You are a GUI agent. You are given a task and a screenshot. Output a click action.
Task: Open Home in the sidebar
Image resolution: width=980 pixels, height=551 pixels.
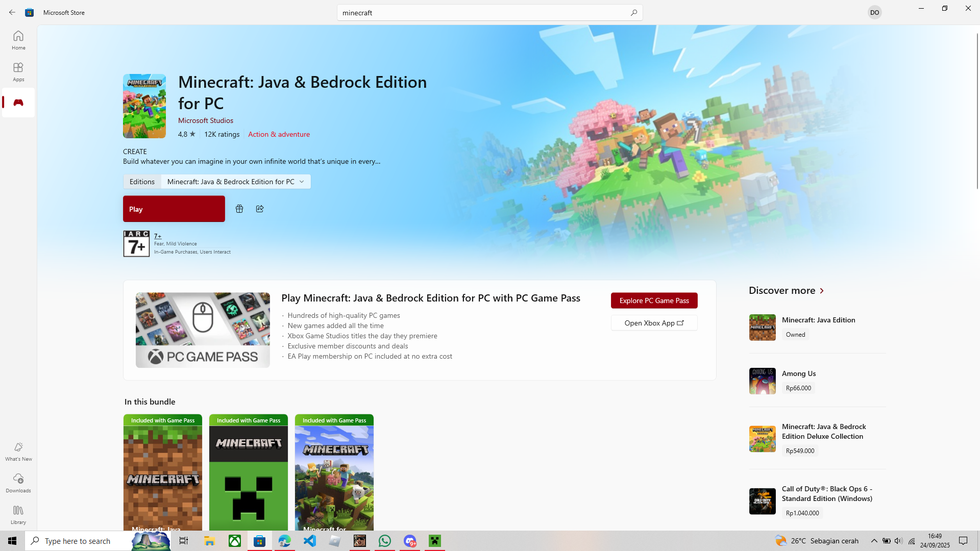pos(18,40)
